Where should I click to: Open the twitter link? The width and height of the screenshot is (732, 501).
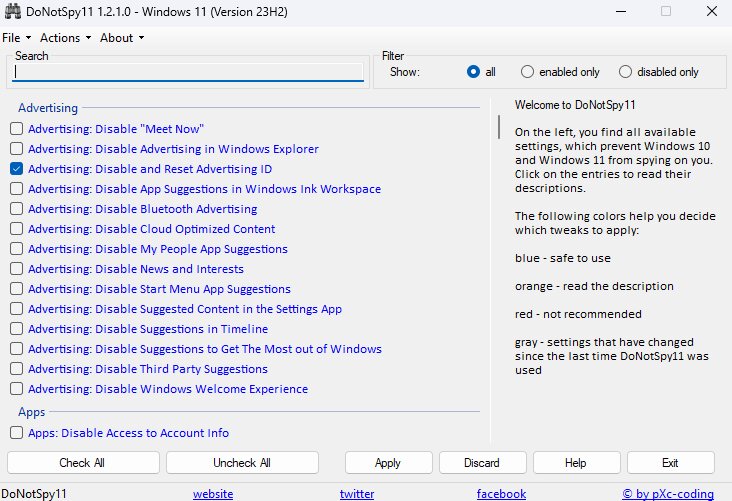(357, 494)
